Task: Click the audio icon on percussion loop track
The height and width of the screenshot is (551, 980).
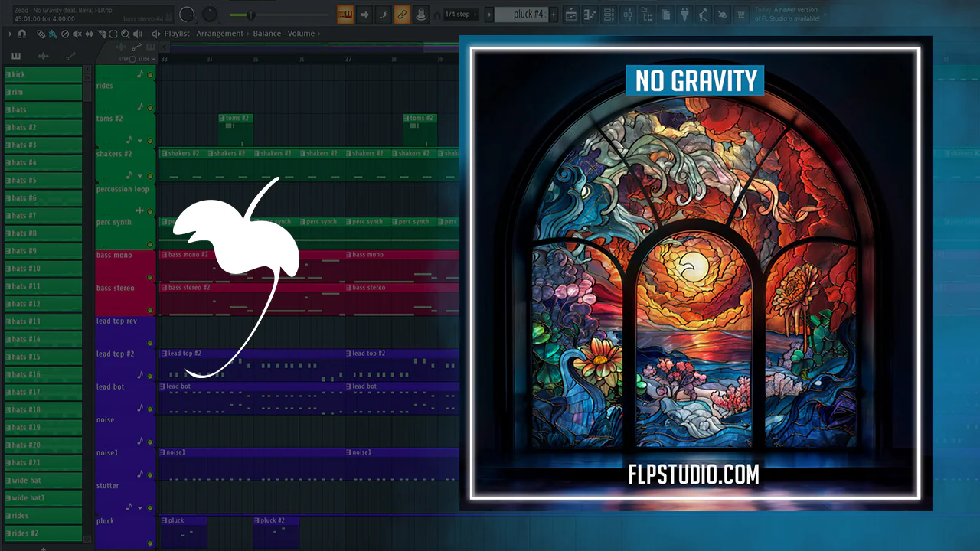Action: (x=140, y=210)
